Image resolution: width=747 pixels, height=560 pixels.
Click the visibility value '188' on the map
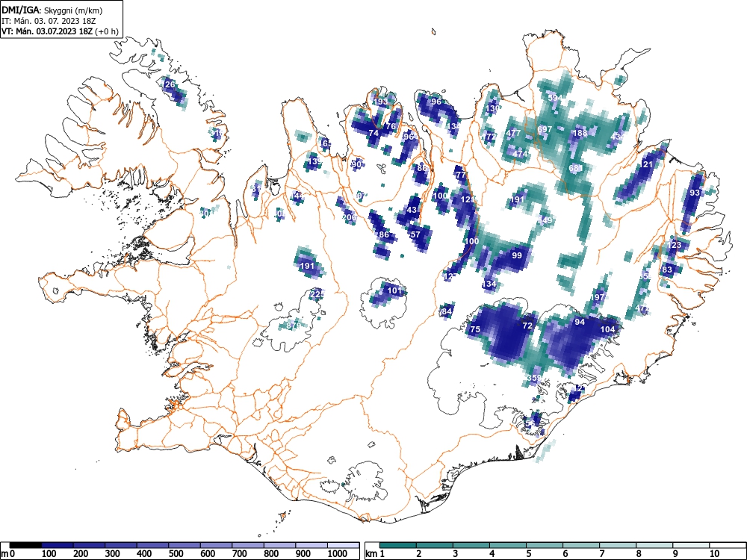coord(580,133)
